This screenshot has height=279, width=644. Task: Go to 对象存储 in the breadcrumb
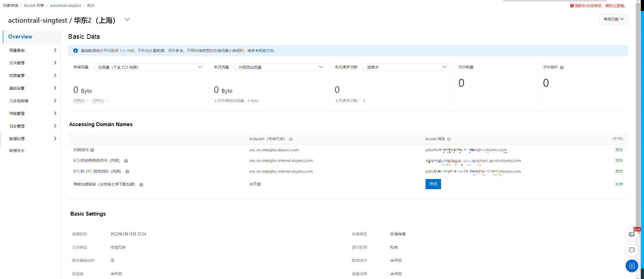(11, 6)
